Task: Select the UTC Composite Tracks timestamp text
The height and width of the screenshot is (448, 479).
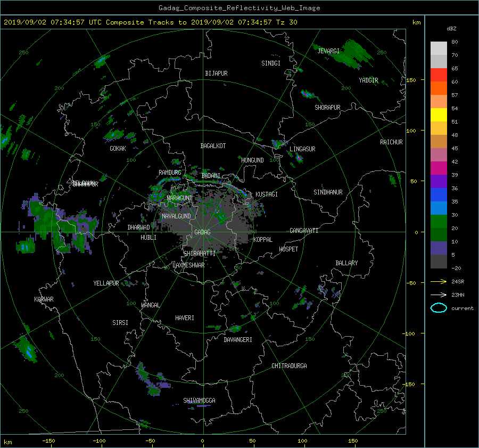Action: click(x=150, y=22)
